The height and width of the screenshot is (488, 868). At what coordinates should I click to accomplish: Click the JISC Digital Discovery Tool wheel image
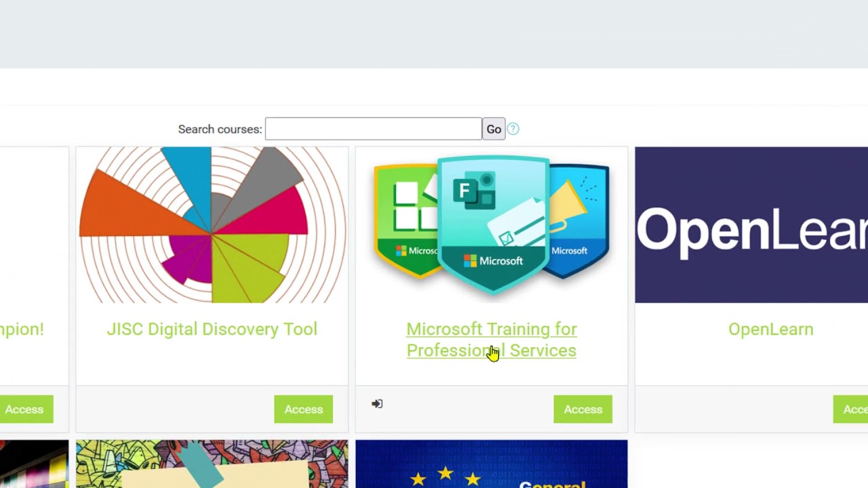point(212,225)
